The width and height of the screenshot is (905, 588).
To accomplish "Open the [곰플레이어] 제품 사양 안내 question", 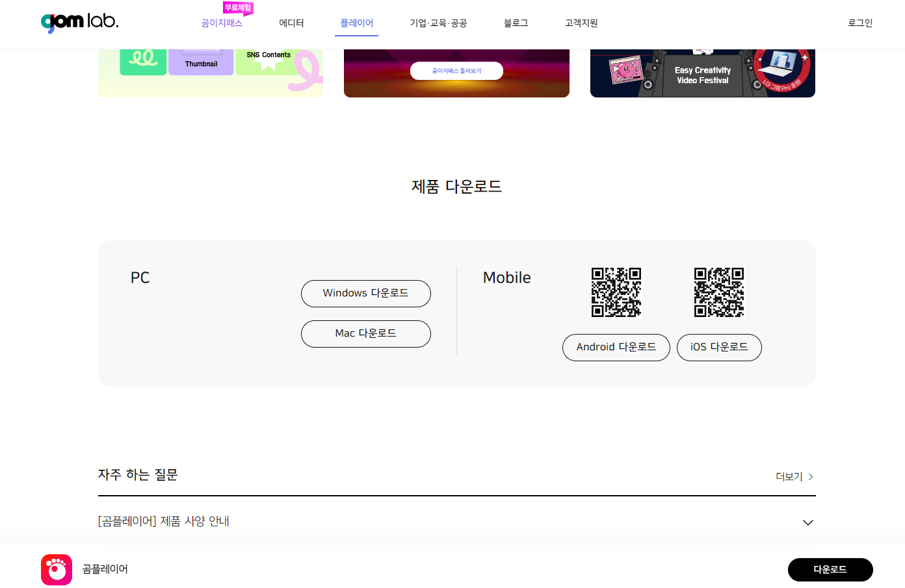I will pyautogui.click(x=456, y=522).
